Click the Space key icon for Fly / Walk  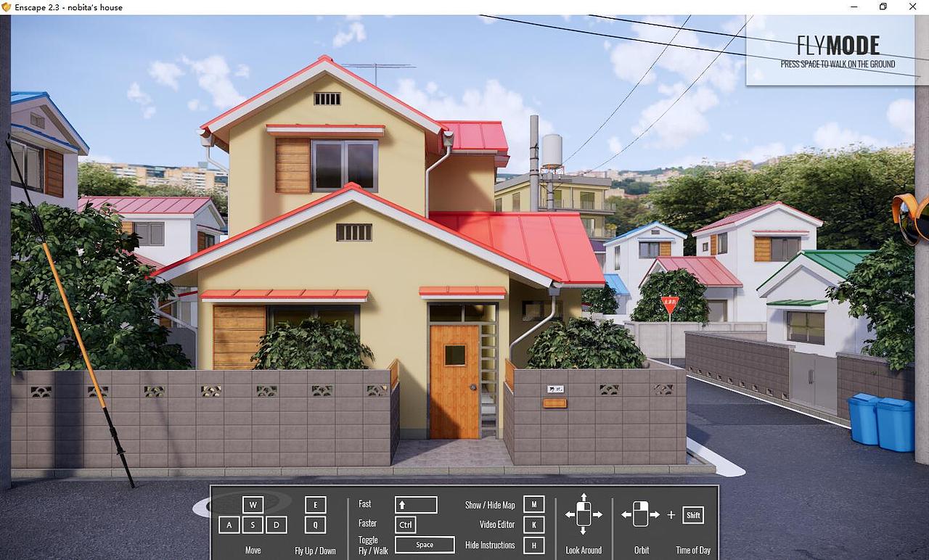(425, 545)
